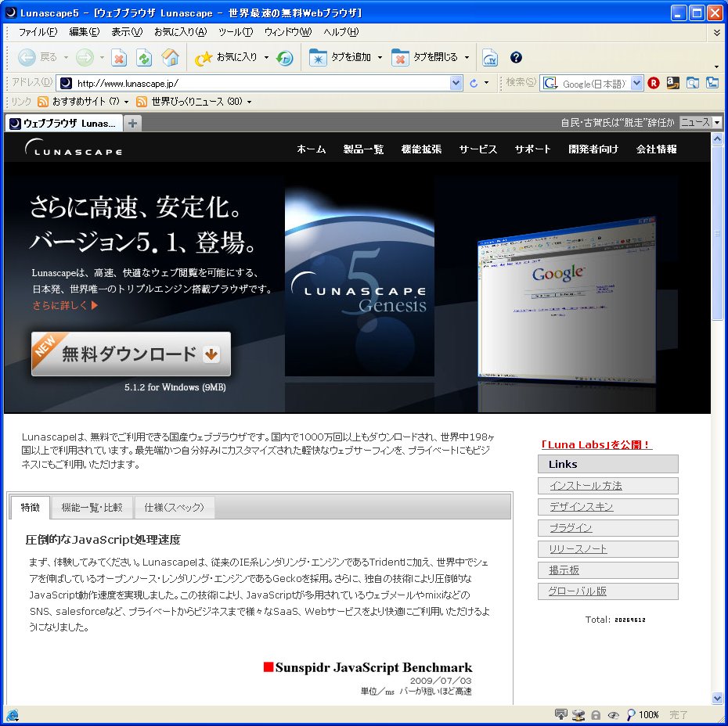Expand the 世界びっくりニュース (30) dropdown arrow
This screenshot has width=728, height=726.
[250, 102]
